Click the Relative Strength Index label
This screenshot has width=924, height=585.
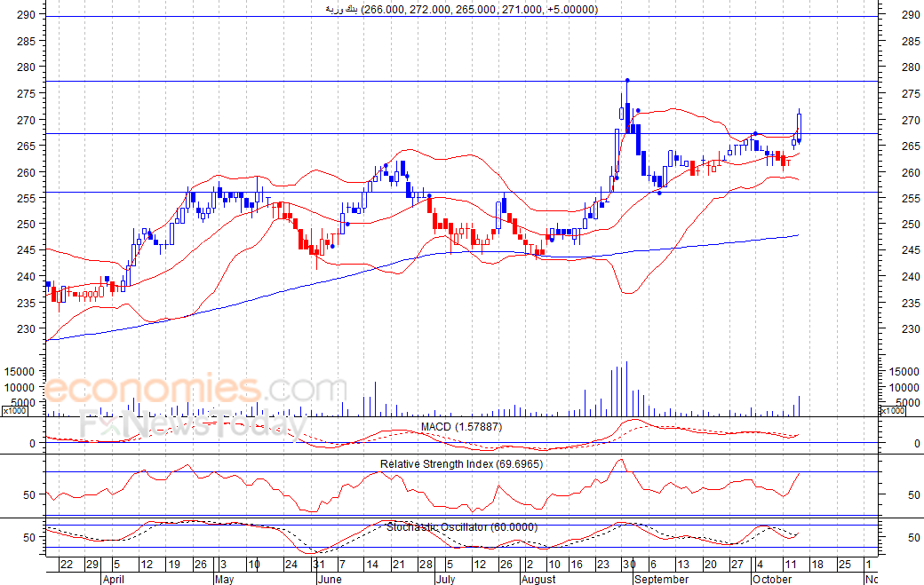pyautogui.click(x=461, y=463)
